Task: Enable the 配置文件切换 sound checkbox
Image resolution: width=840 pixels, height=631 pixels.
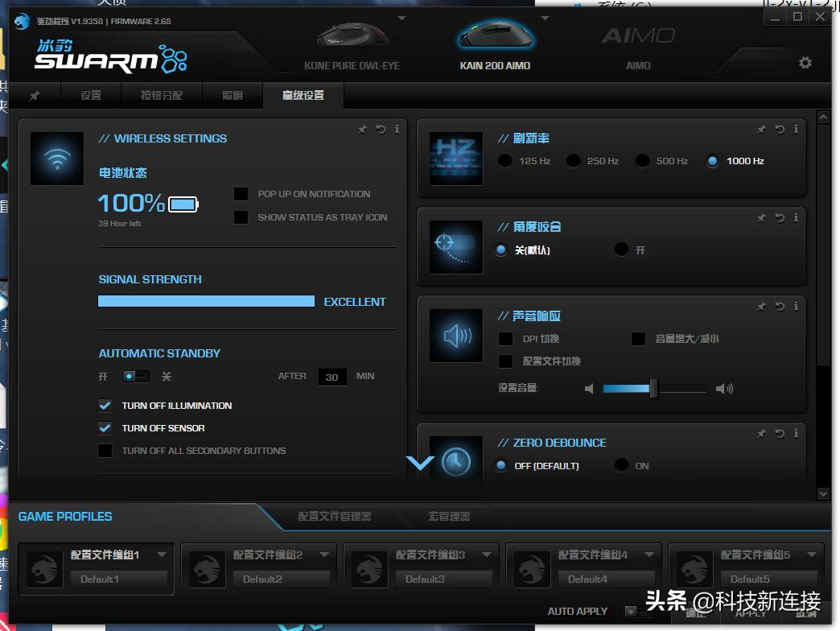Action: point(506,361)
